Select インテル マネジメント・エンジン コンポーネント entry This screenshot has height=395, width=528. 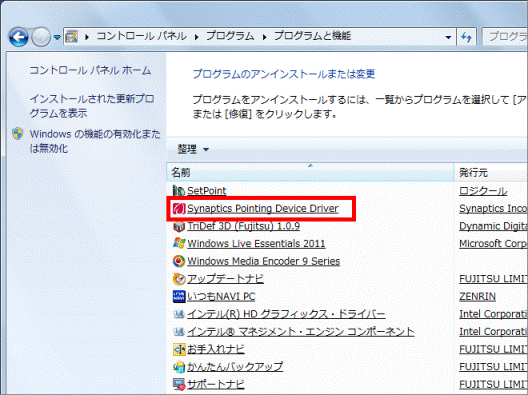pos(301,332)
